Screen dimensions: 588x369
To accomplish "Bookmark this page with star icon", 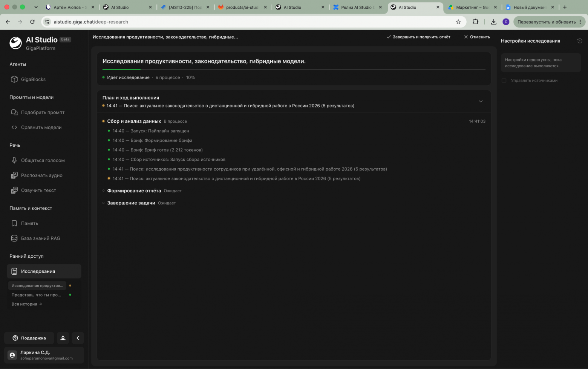I will (x=458, y=22).
